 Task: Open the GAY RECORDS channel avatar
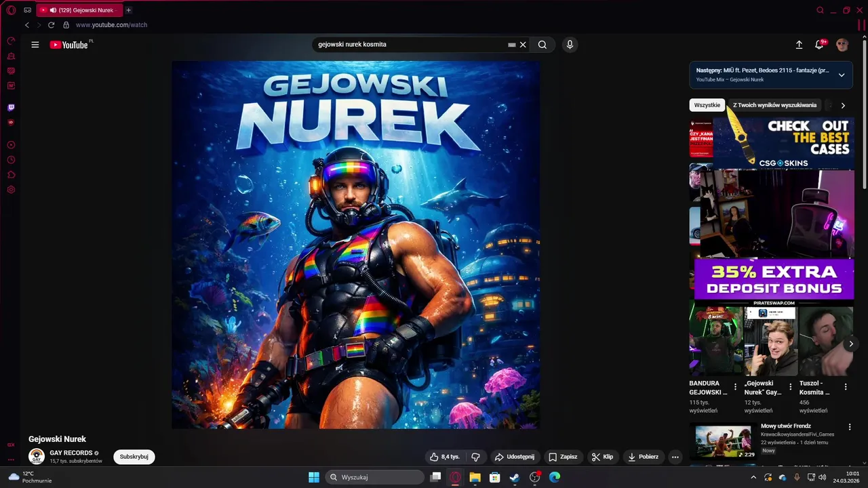[37, 457]
